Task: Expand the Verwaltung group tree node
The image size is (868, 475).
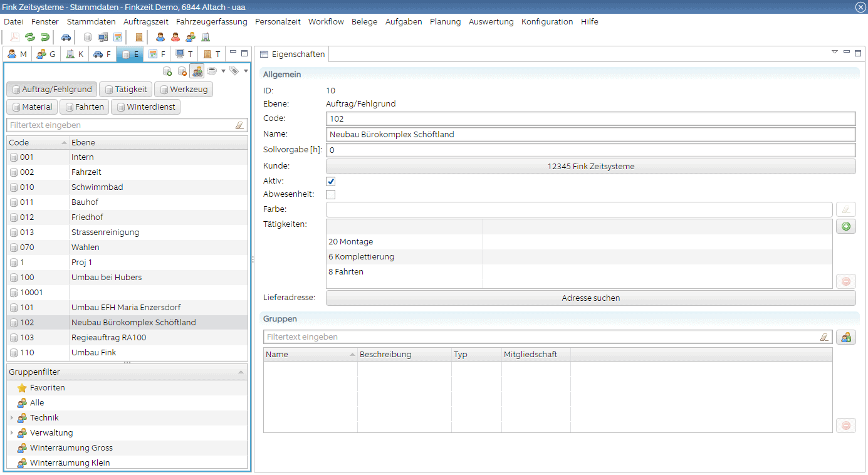Action: (12, 433)
